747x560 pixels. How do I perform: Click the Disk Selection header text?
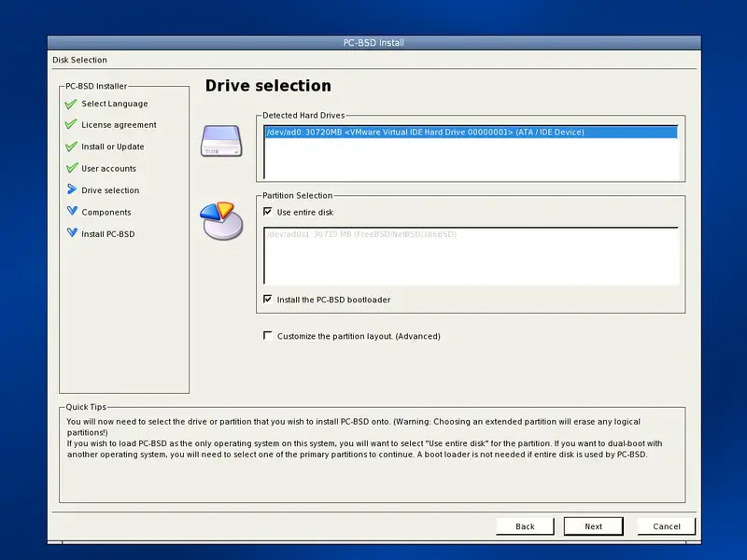[79, 60]
